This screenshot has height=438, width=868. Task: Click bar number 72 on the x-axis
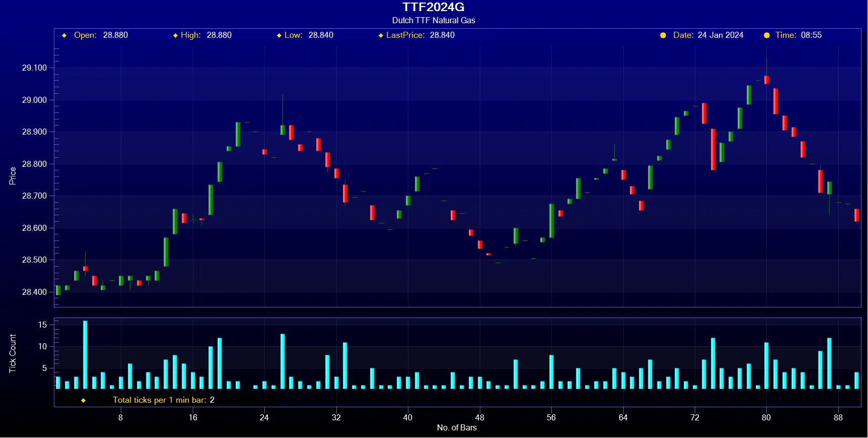pos(695,417)
